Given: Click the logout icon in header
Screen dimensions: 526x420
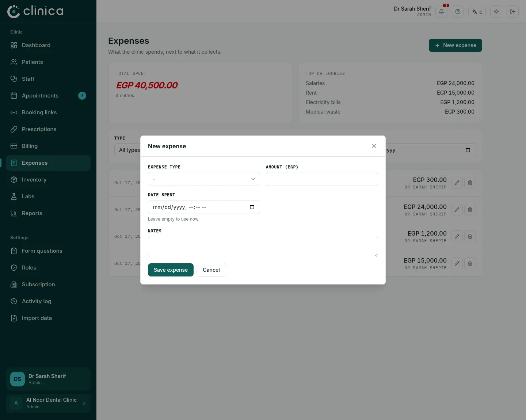Looking at the screenshot, I should pos(512,12).
